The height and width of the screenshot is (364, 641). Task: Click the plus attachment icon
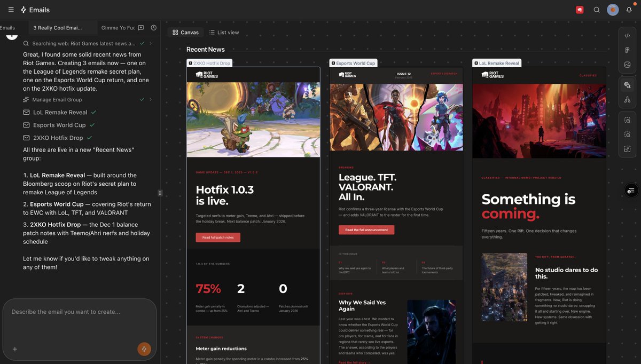(15, 349)
